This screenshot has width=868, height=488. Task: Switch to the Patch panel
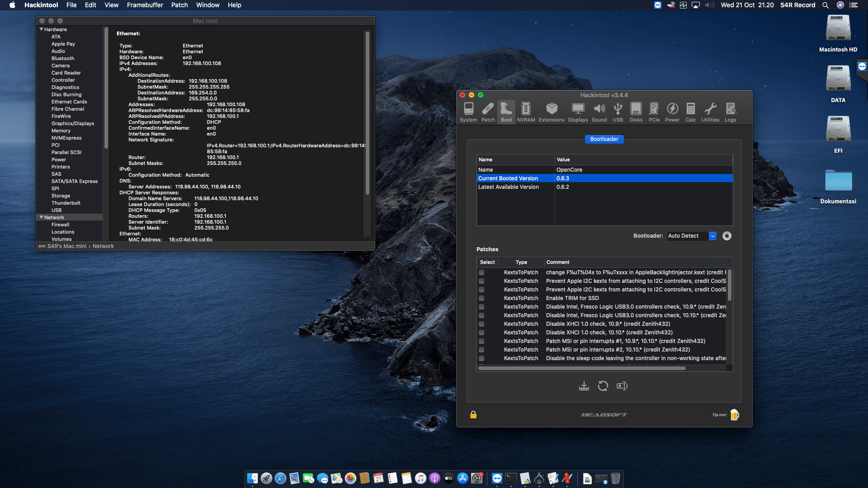coord(488,112)
